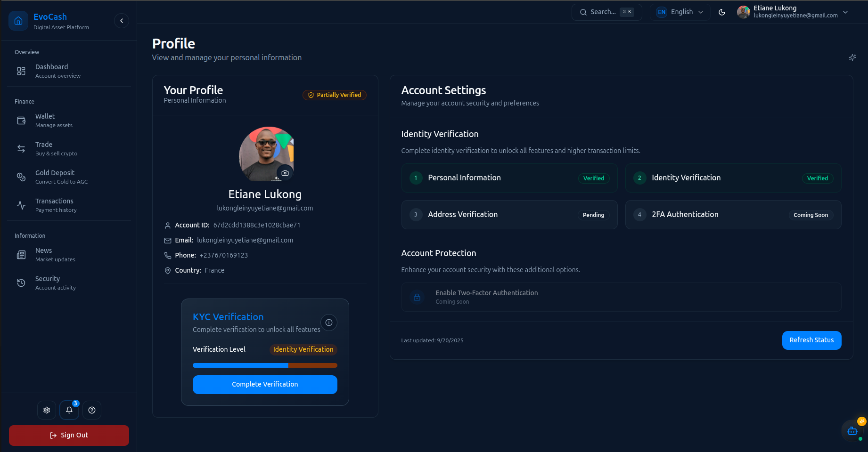
Task: Collapse the sidebar with the chevron
Action: tap(121, 20)
